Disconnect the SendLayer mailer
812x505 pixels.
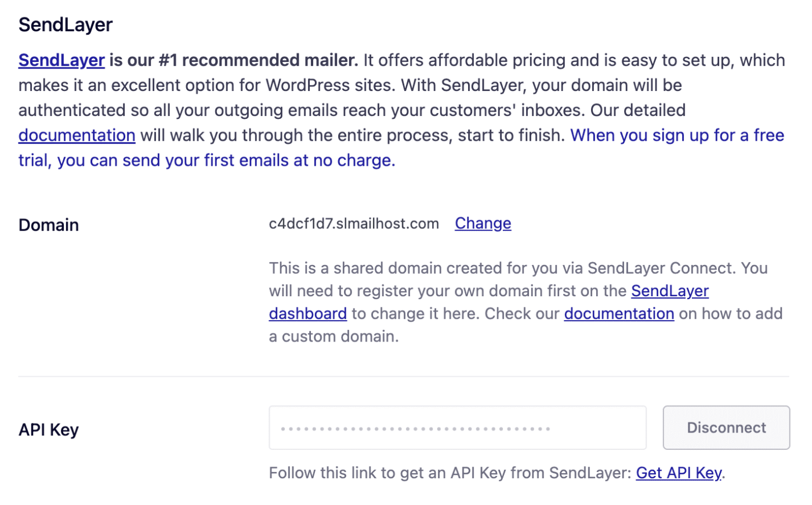[x=726, y=427]
